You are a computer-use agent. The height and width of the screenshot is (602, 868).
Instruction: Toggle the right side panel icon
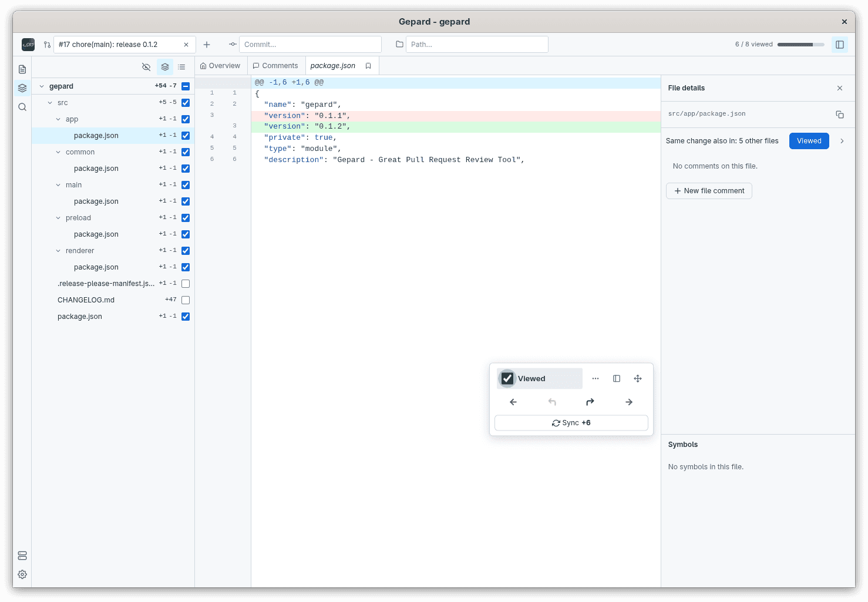coord(840,45)
